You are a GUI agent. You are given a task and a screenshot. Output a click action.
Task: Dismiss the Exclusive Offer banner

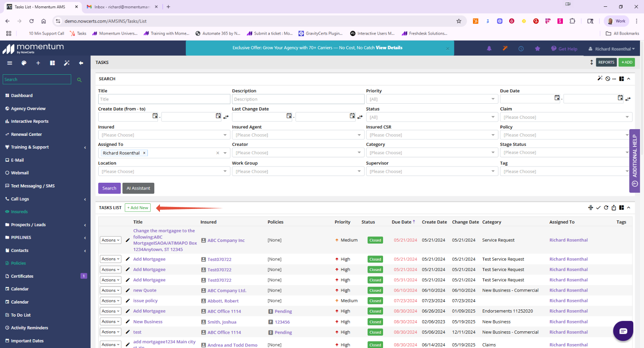[x=447, y=48]
